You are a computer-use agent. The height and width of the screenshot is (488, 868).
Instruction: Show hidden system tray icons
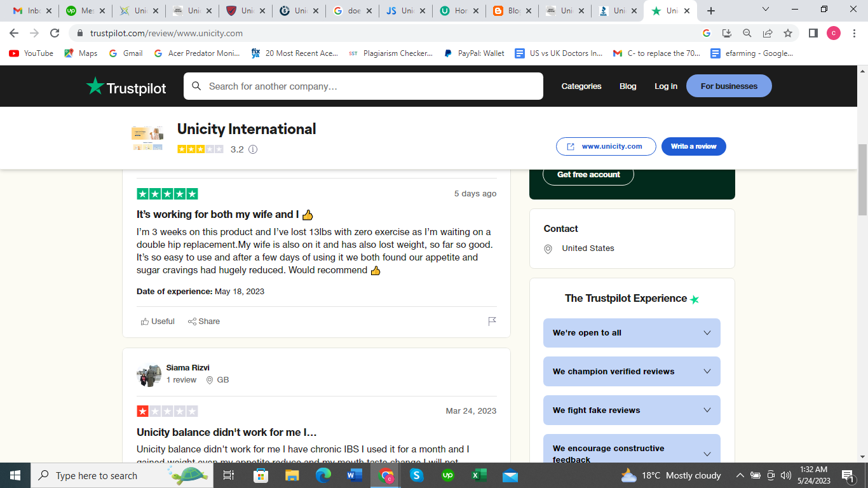click(740, 475)
